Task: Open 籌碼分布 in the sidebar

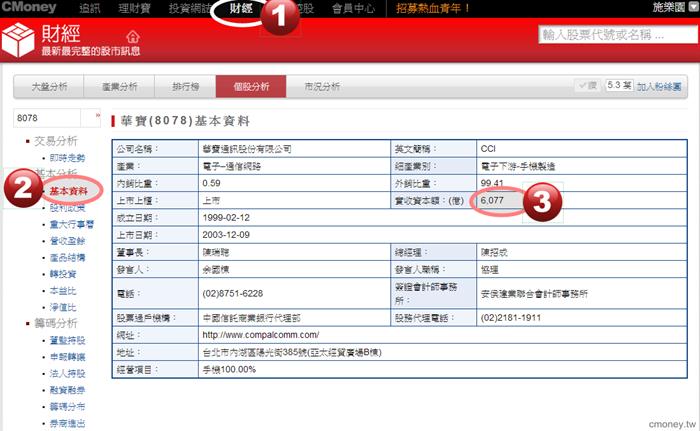Action: tap(67, 406)
